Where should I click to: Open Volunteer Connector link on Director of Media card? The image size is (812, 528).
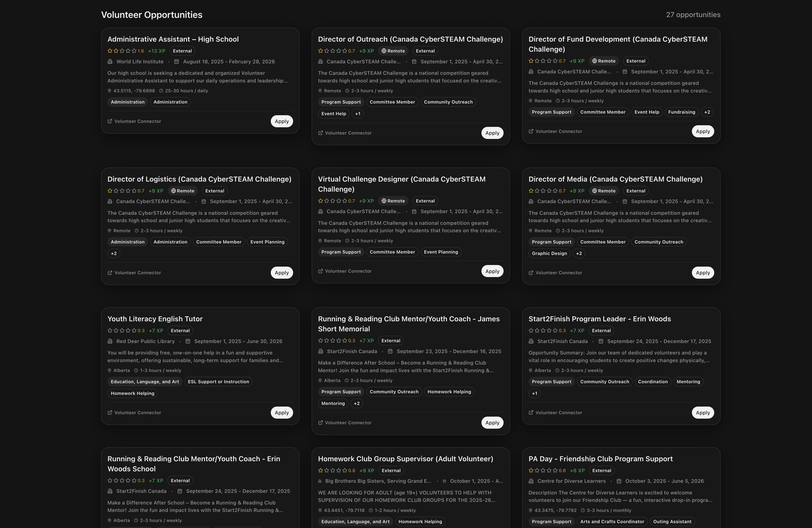point(559,273)
